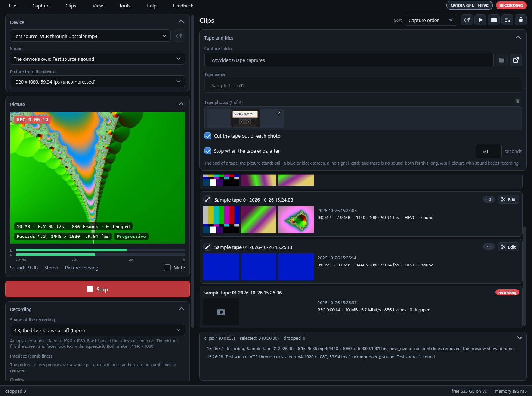Toggle the Mute checkbox
The image size is (532, 396).
click(167, 268)
